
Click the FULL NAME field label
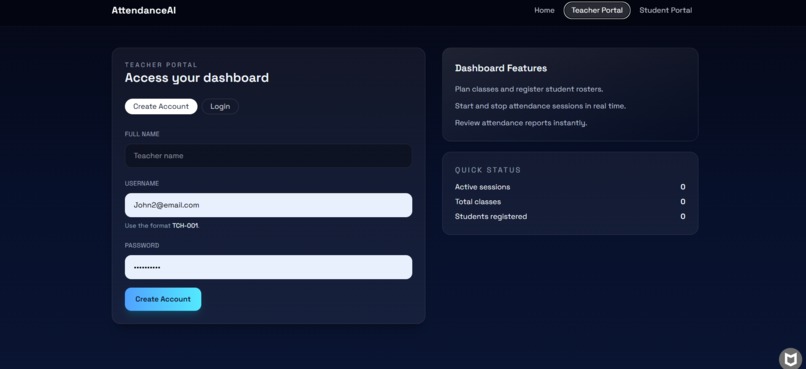[x=142, y=134]
